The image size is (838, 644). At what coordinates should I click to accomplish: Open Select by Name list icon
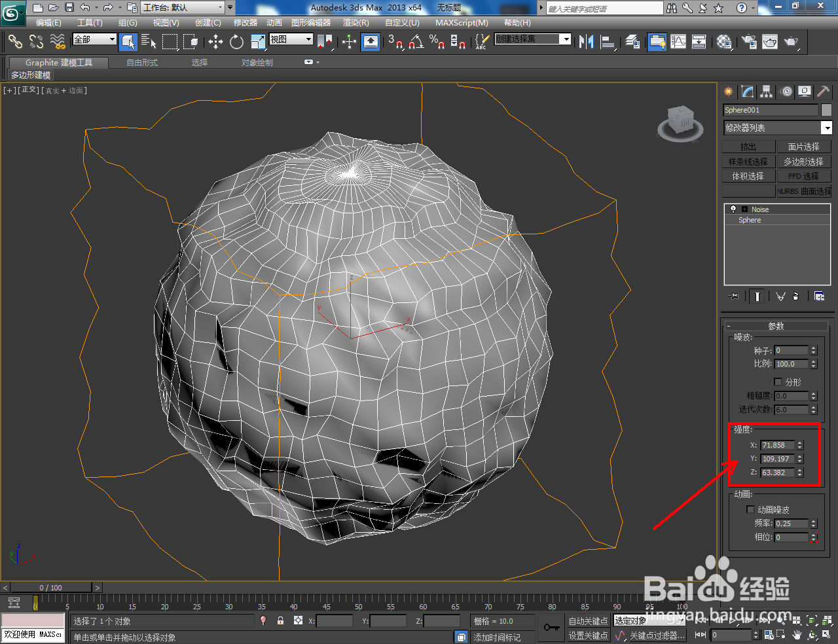[149, 42]
